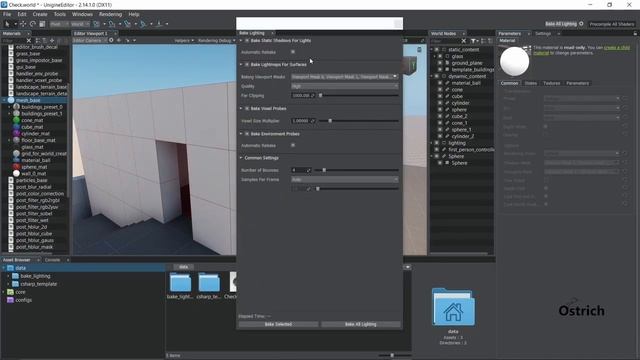Click the cylinder_mat purple material icon
Viewport: 640px width, 360px height.
pyautogui.click(x=16, y=133)
